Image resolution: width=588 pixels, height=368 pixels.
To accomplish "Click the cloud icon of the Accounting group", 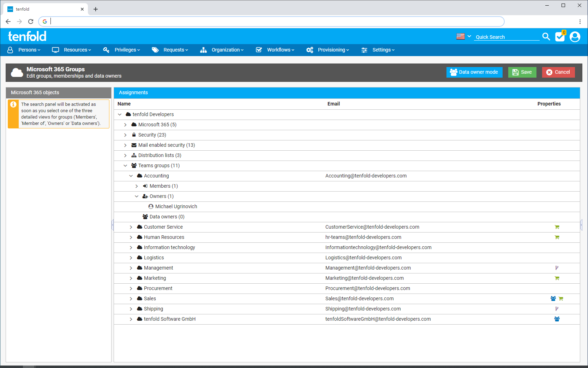I will [140, 176].
